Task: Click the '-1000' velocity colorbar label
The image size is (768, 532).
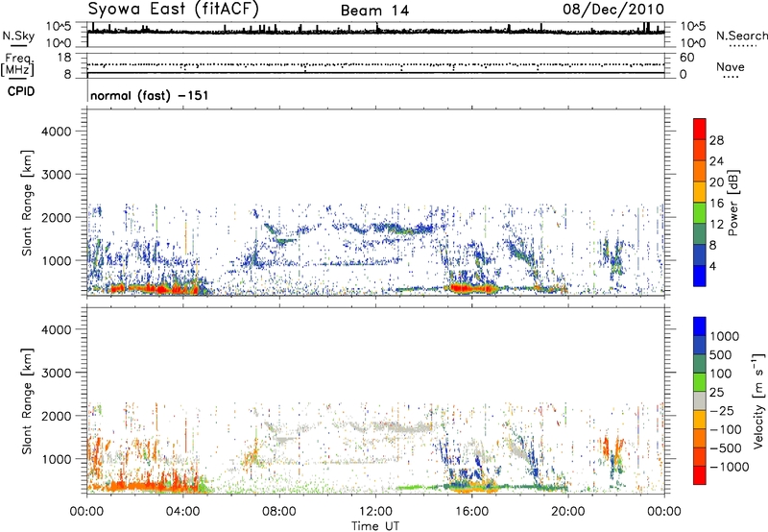Action: pos(730,467)
